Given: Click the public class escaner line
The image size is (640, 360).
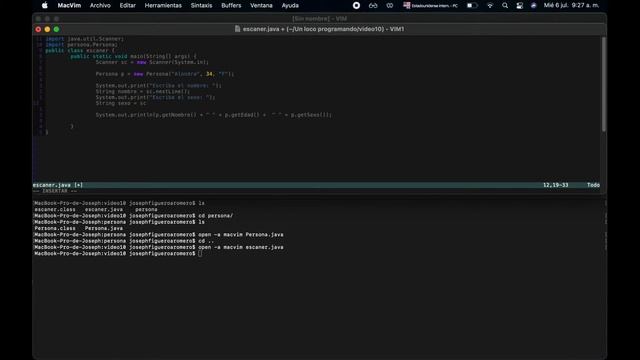Looking at the screenshot, I should (x=80, y=51).
